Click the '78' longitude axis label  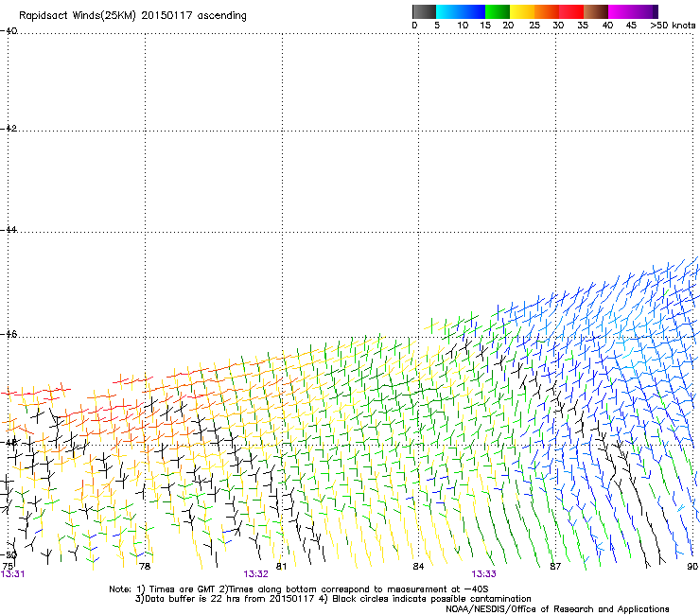[145, 567]
